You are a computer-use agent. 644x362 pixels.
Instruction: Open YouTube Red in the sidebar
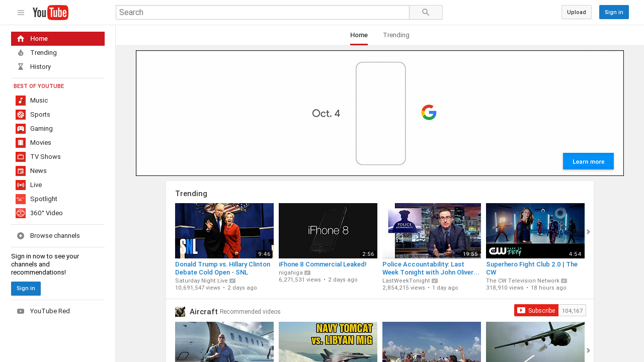[58, 311]
